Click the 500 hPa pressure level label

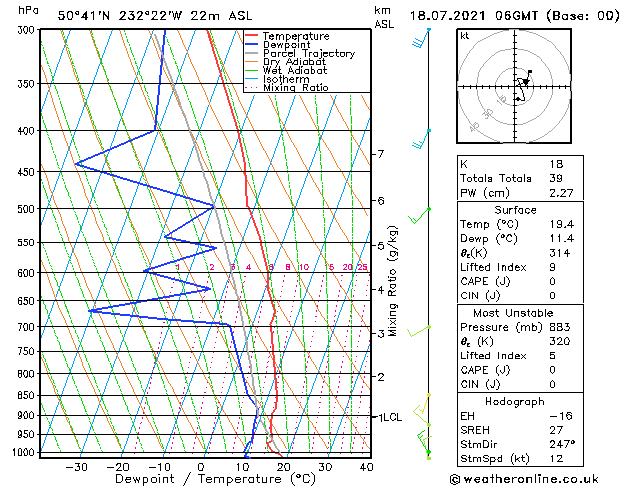pyautogui.click(x=26, y=209)
